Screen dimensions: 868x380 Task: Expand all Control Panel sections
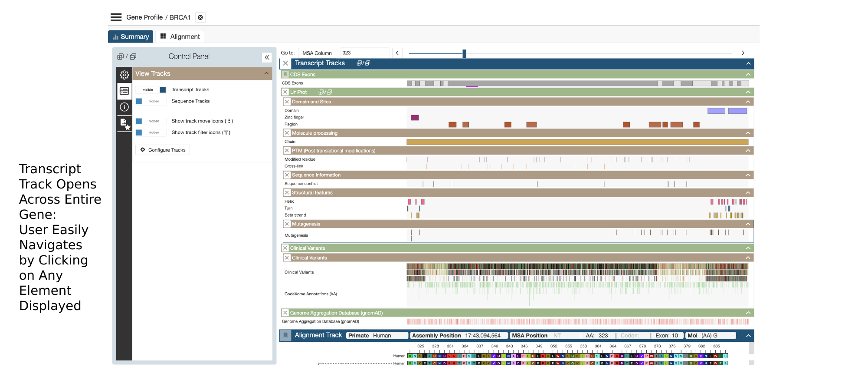pos(120,56)
